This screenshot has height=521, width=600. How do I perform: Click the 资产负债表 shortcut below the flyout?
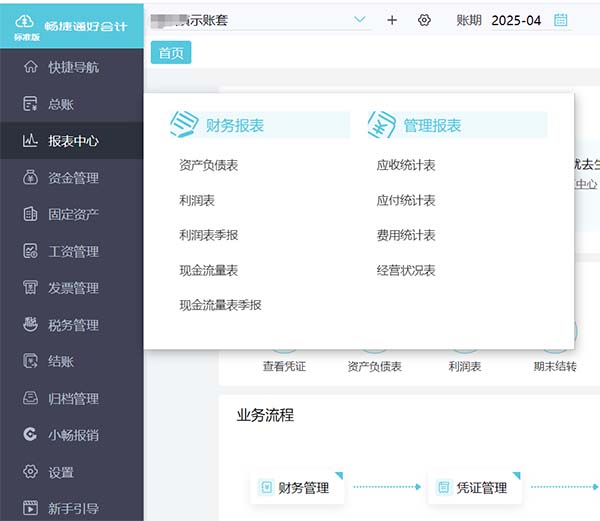pos(375,366)
